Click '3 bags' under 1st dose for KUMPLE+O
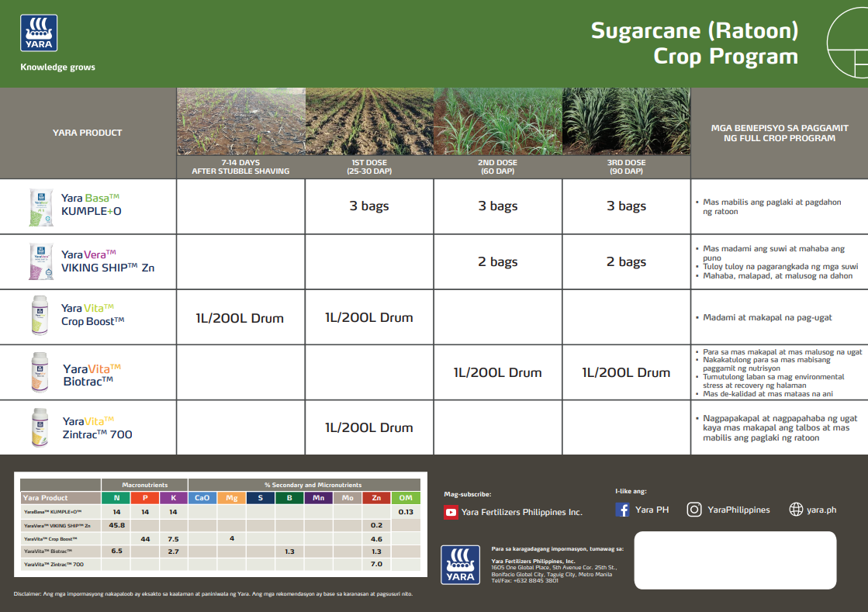This screenshot has width=868, height=612. (x=369, y=206)
